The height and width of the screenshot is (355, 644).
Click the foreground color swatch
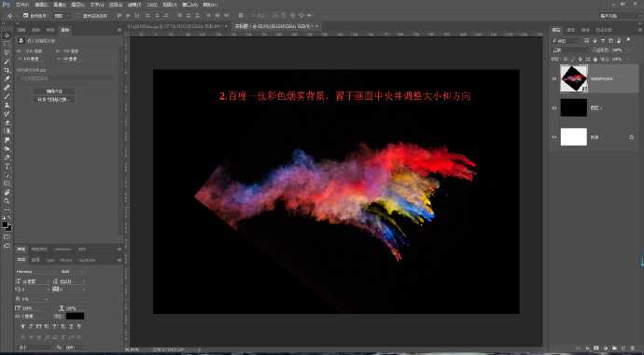(5, 225)
